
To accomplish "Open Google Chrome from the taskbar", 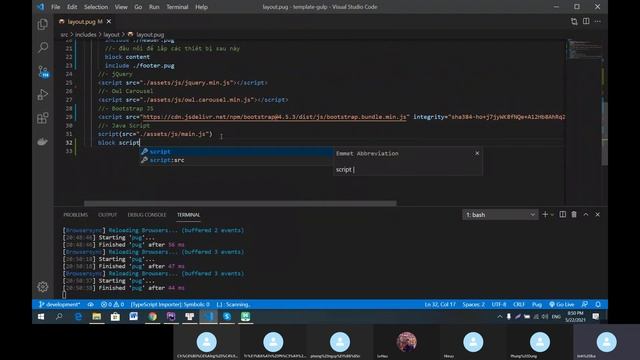I will [153, 317].
